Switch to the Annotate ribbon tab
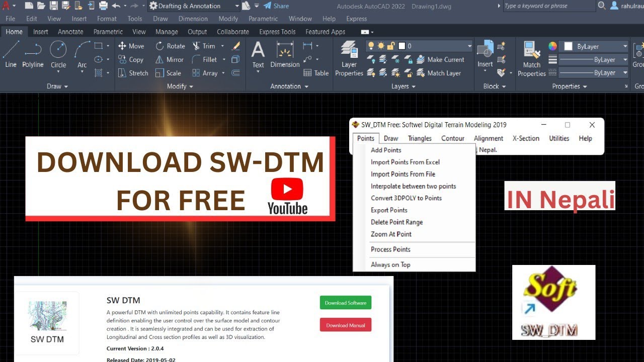The width and height of the screenshot is (644, 362). 70,32
